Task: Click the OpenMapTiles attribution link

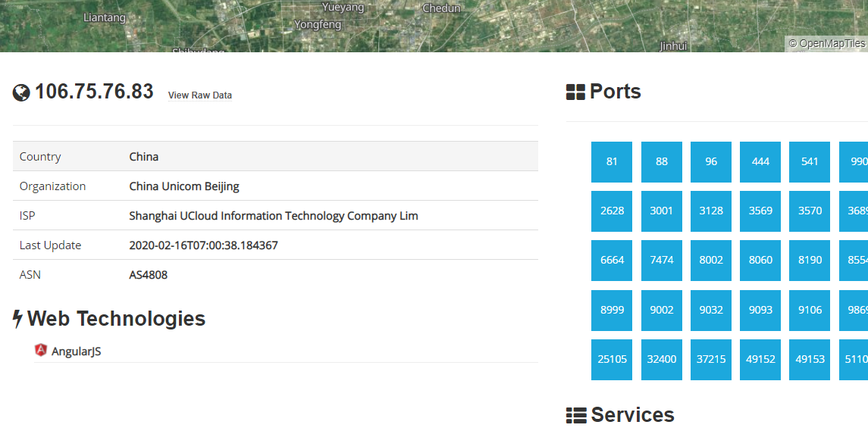Action: click(x=826, y=43)
